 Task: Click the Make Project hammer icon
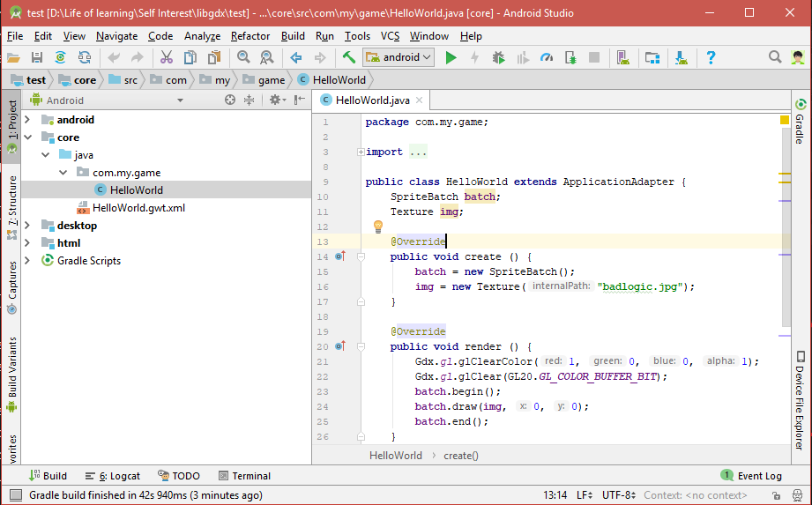click(x=349, y=57)
